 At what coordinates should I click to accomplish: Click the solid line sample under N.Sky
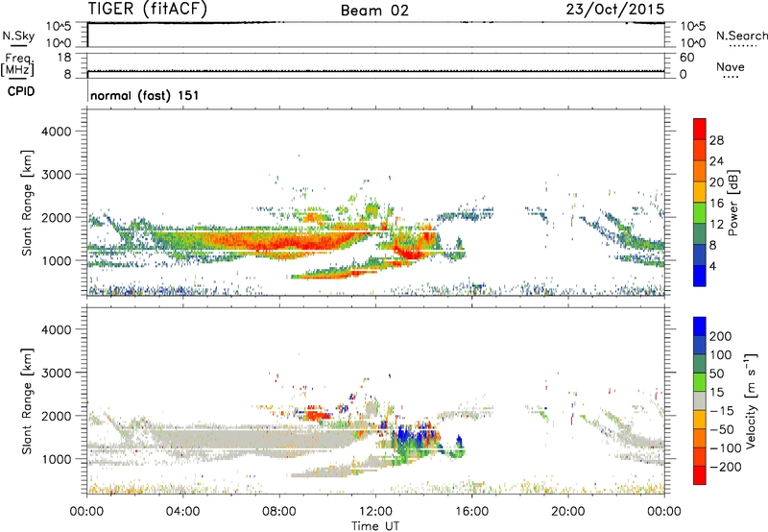(18, 46)
